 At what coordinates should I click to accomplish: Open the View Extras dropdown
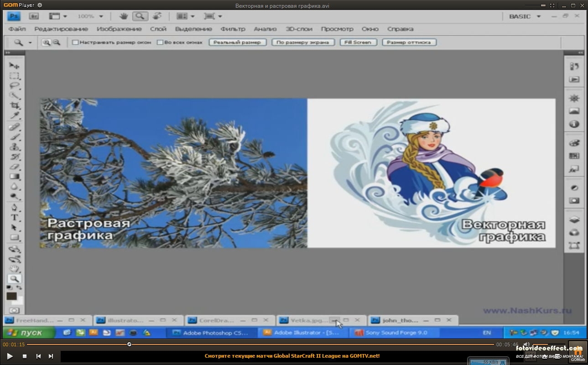pos(58,16)
